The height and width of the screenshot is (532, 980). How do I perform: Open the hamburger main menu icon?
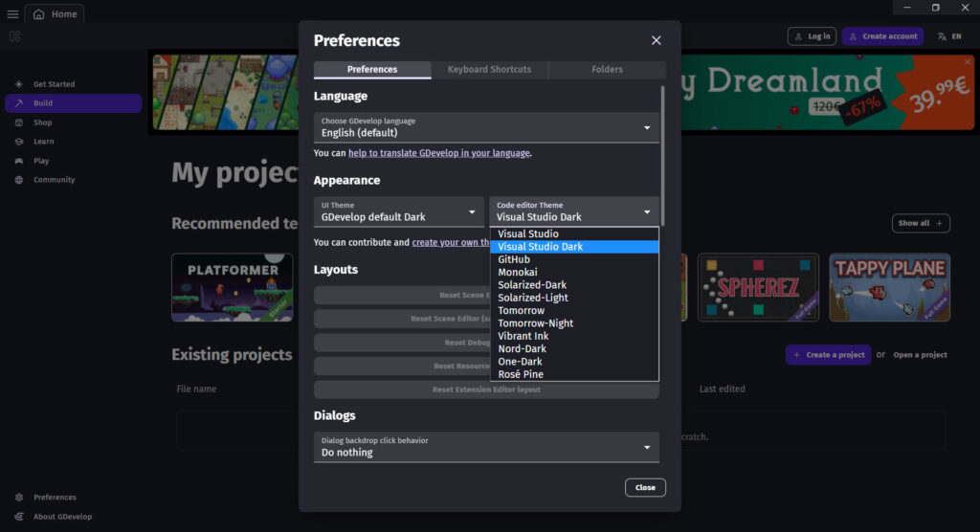click(12, 13)
